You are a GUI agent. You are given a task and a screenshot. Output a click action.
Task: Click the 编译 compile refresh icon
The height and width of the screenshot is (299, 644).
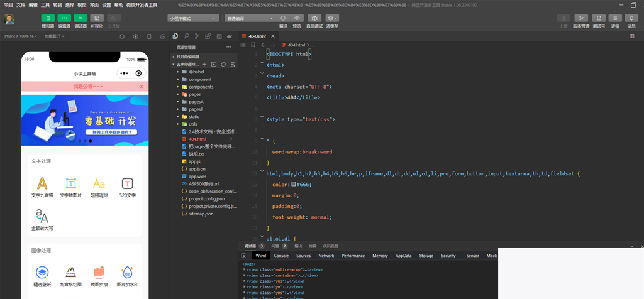283,18
